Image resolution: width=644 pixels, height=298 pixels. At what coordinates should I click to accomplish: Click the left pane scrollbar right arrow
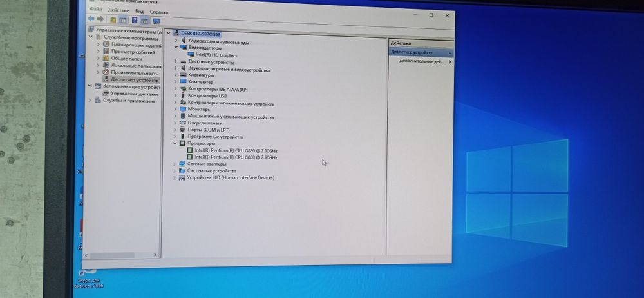155,255
